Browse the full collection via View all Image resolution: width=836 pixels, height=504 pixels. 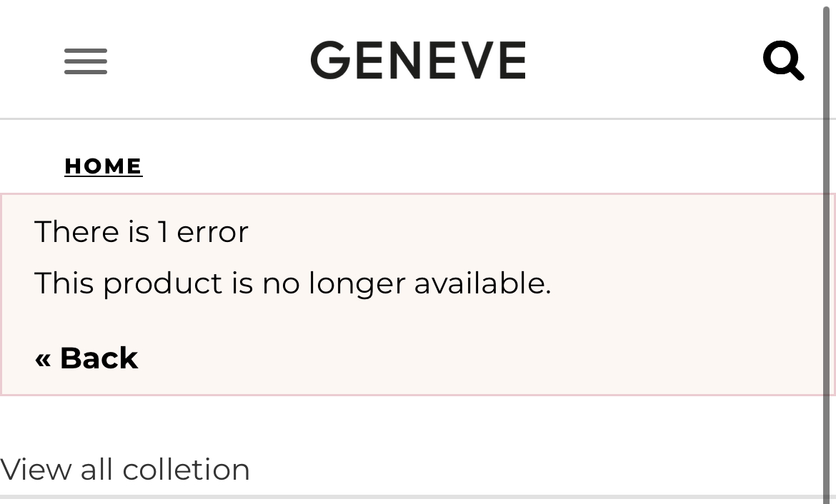125,469
